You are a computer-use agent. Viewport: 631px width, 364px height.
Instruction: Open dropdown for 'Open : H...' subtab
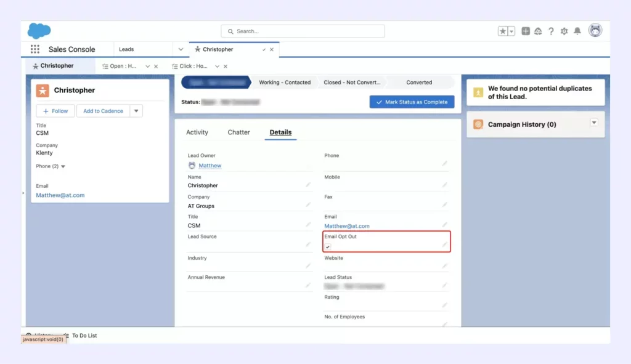click(x=148, y=67)
